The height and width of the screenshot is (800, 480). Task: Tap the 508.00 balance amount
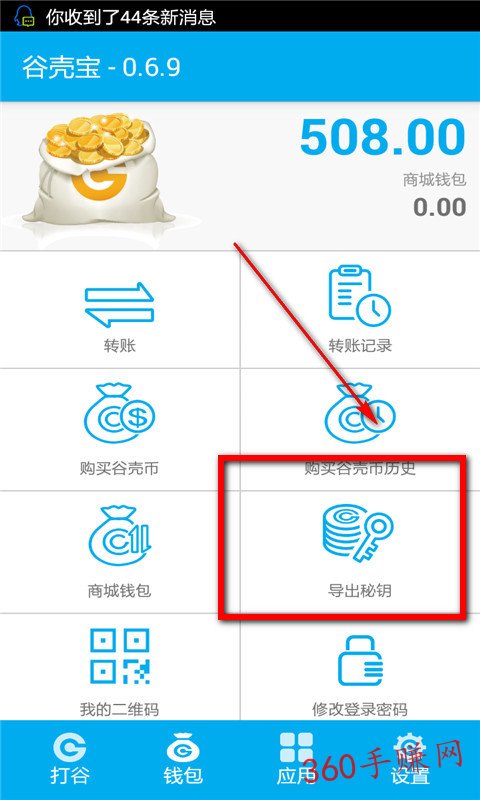(x=383, y=137)
